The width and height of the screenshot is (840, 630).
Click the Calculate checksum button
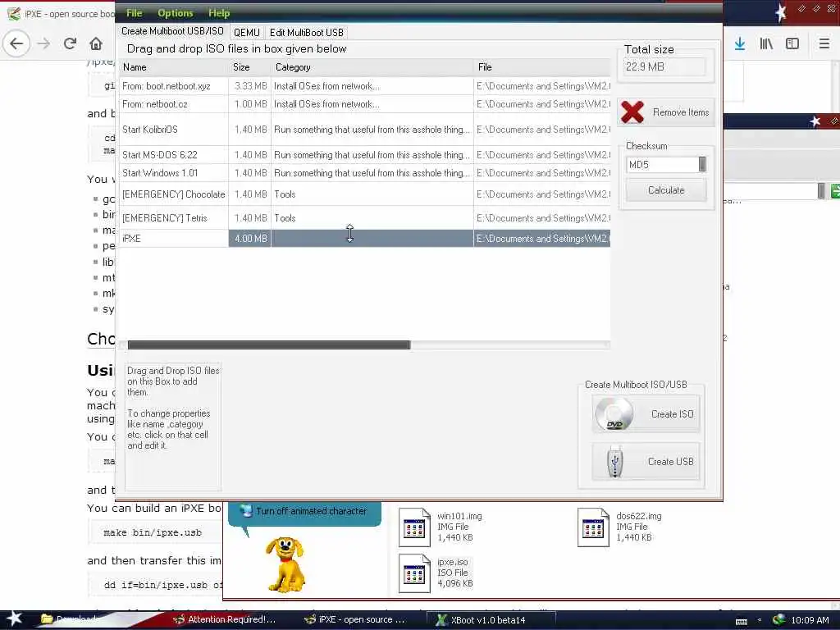click(666, 190)
